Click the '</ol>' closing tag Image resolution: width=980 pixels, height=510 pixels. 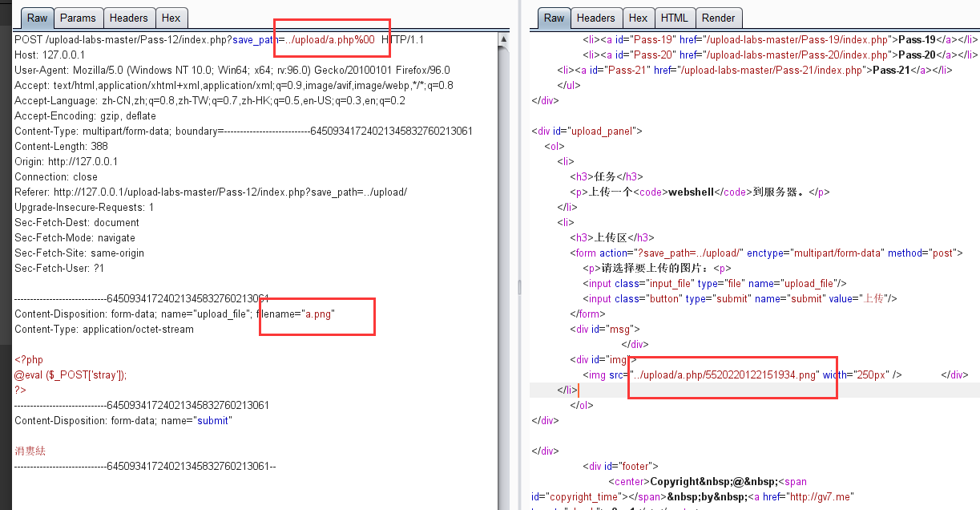[581, 405]
